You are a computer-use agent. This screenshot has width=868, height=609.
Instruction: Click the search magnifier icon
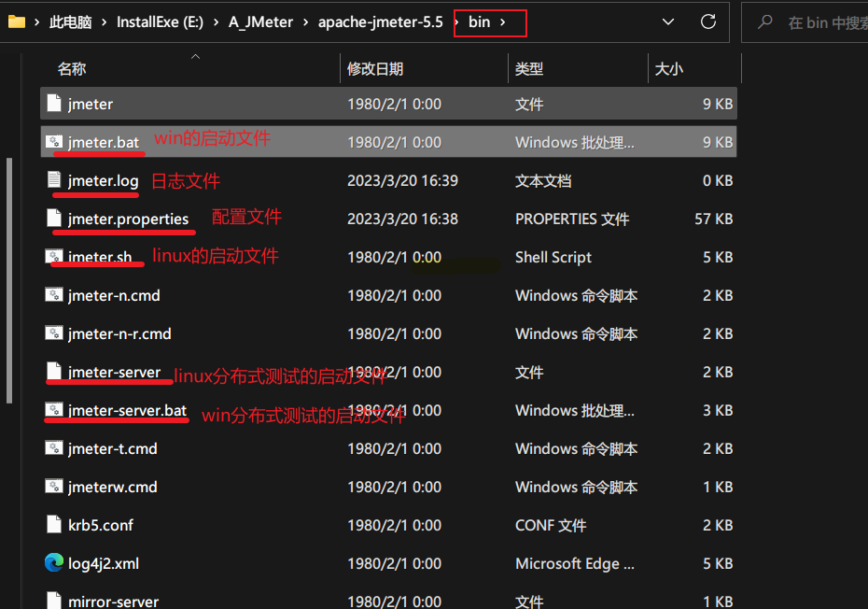coord(765,22)
